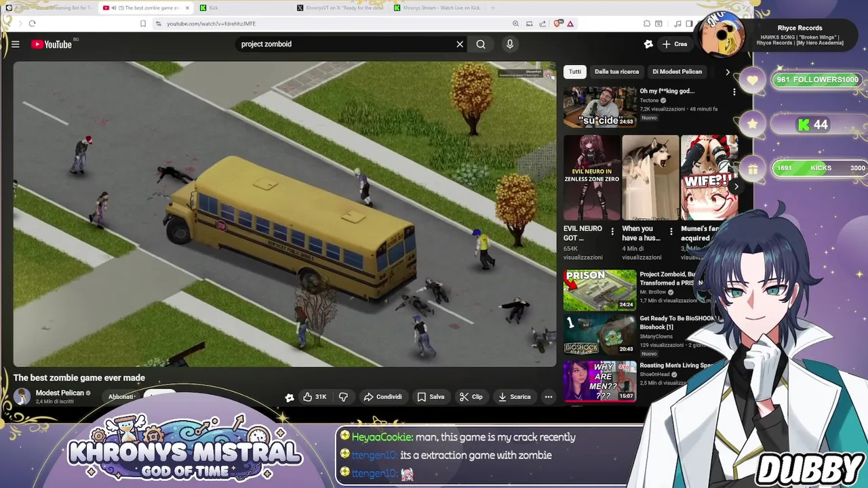Click Mr. Brollow channel name
The image size is (868, 488).
[653, 292]
